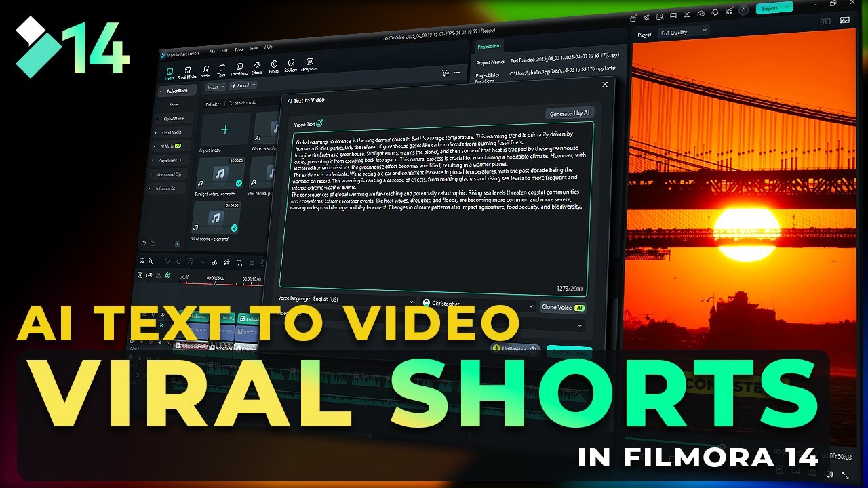868x488 pixels.
Task: Click the paper plane send icon
Action: [x=646, y=17]
